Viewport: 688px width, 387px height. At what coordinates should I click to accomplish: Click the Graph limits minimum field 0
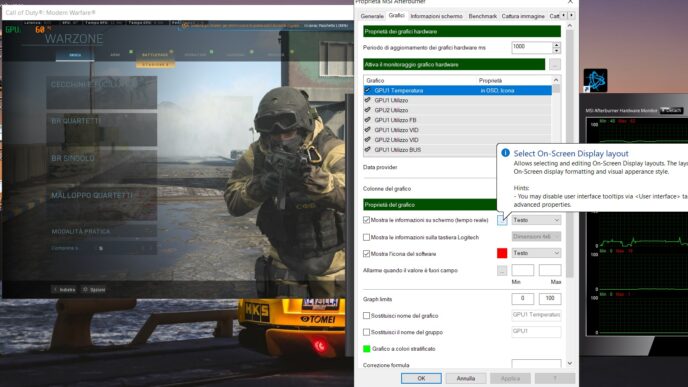point(523,299)
